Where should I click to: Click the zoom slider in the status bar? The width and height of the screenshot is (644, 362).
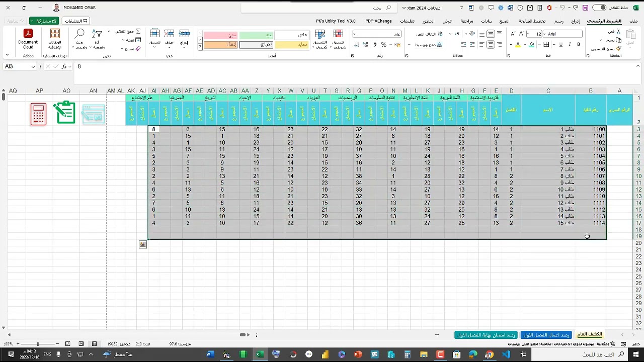coord(38,344)
